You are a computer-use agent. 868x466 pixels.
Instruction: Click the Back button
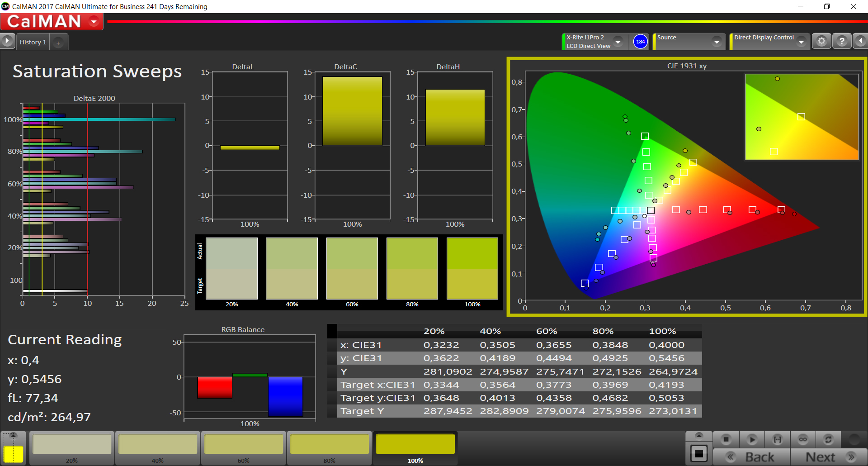[x=752, y=457]
